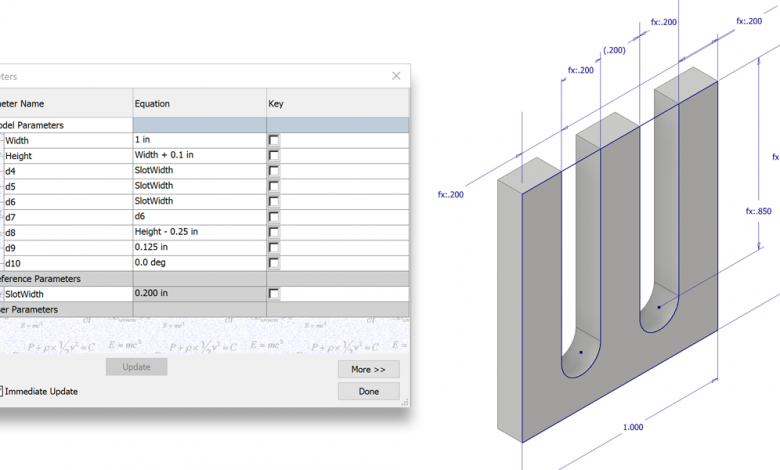
Task: Enable Key checkbox for Height parameter
Action: [x=274, y=156]
